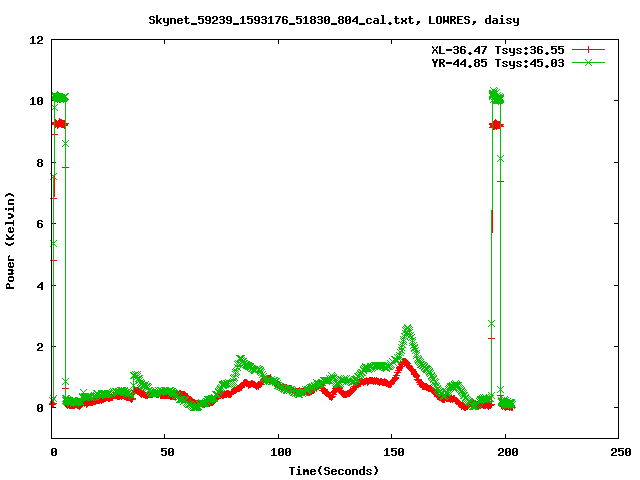The image size is (640, 480).
Task: Click y-axis tick label 8
Action: [x=40, y=163]
